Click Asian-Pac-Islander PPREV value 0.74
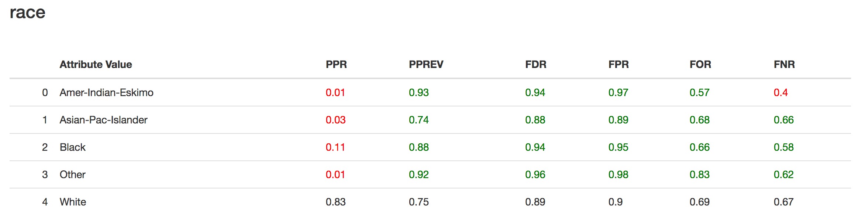Image resolution: width=868 pixels, height=221 pixels. [418, 120]
